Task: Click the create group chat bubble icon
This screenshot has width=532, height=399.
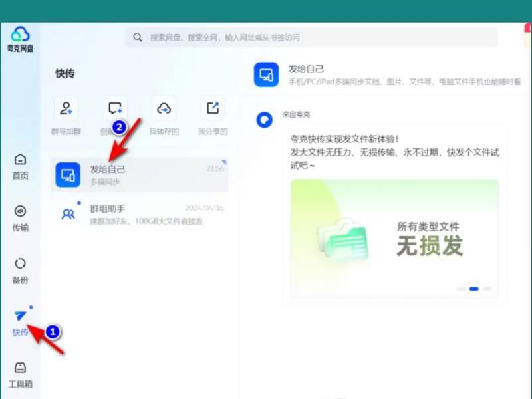Action: (115, 108)
